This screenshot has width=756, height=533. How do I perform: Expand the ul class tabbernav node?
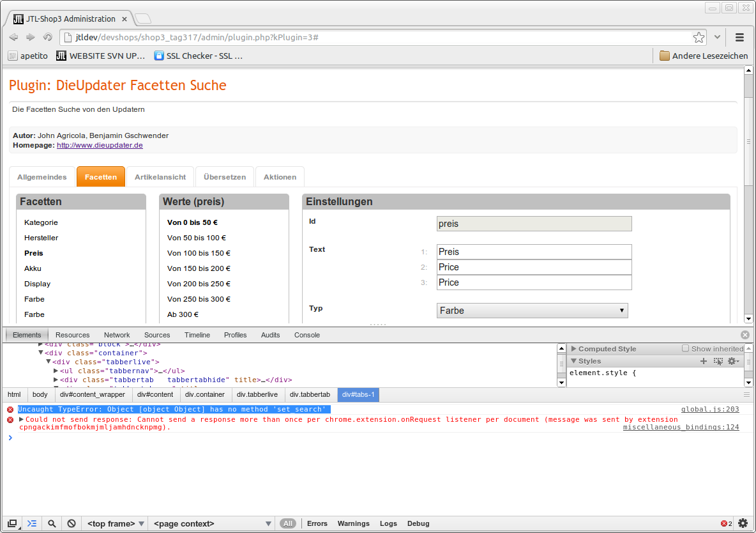point(56,371)
